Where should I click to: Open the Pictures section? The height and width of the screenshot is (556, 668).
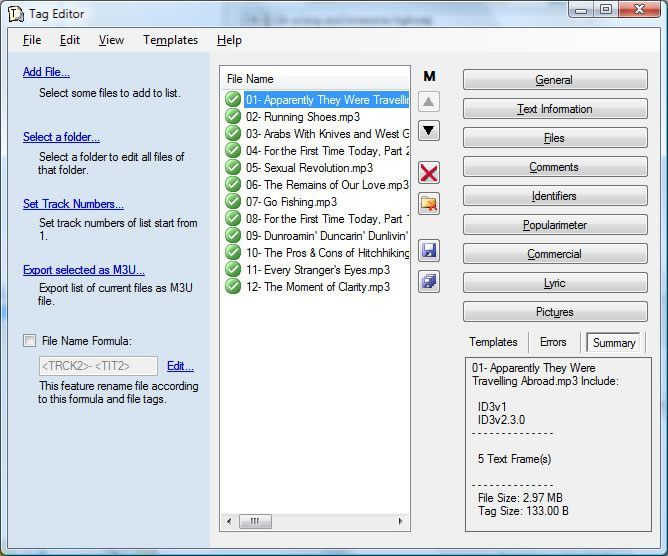[554, 312]
